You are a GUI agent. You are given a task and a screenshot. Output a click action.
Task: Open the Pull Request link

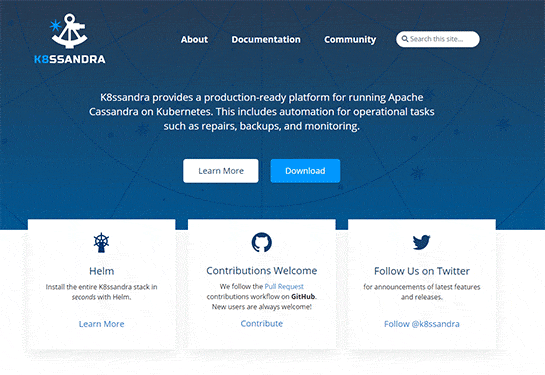[x=284, y=286]
